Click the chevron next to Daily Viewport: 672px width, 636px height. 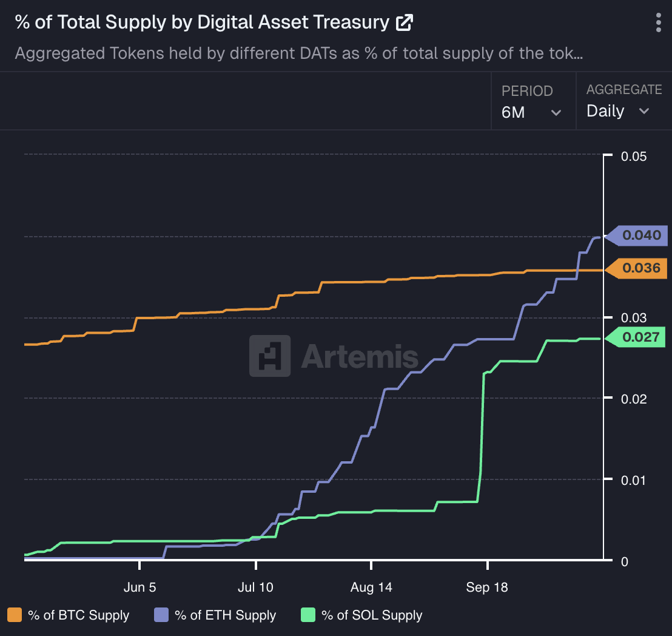(644, 112)
